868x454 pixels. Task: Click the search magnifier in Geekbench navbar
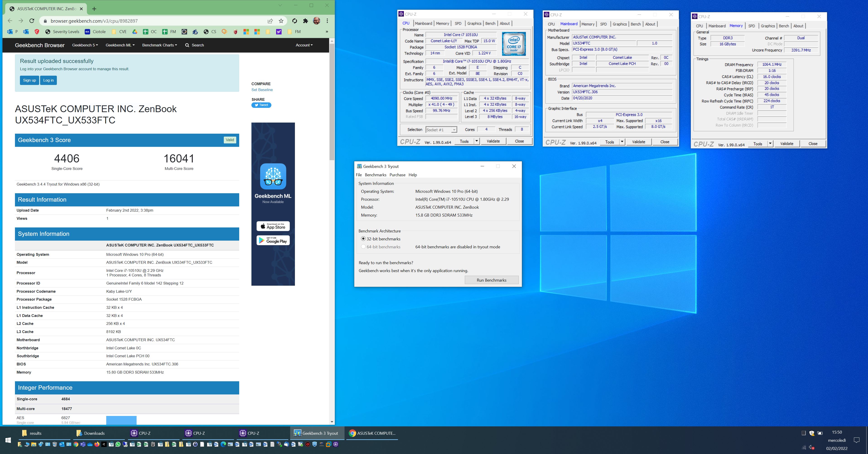187,45
